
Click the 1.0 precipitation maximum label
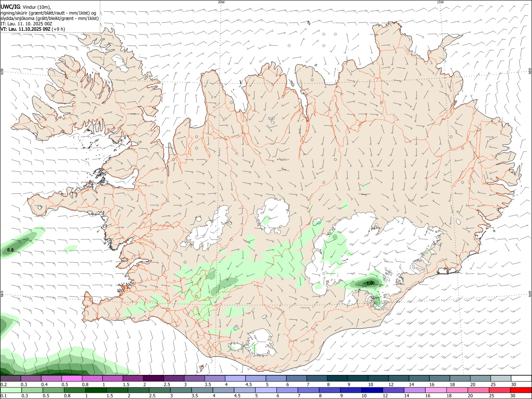[369, 283]
